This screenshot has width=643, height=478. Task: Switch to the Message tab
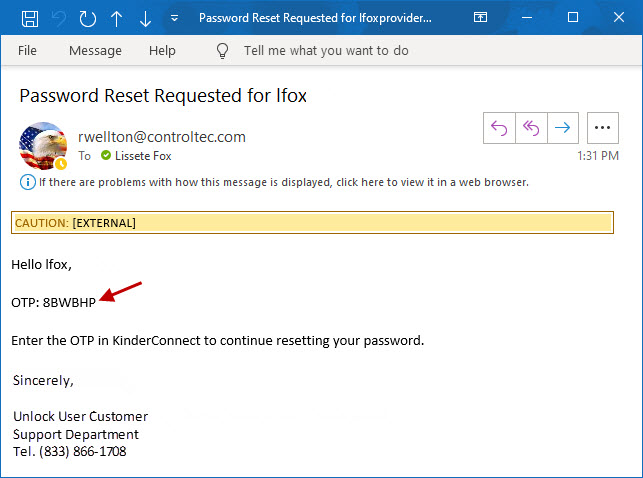click(95, 50)
